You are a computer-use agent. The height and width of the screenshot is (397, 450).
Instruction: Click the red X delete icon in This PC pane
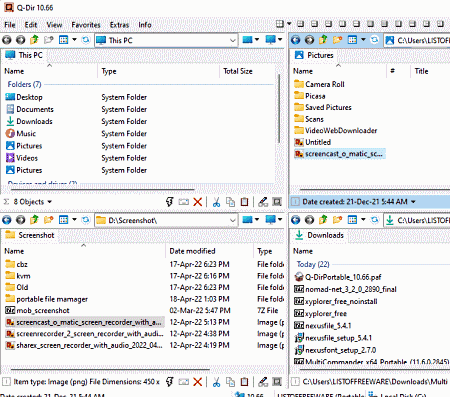click(x=198, y=202)
